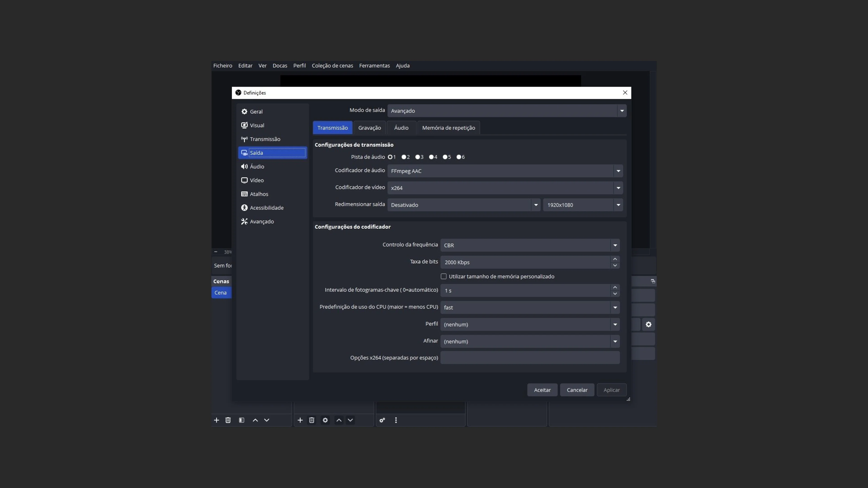868x488 pixels.
Task: Click the Aplicar button
Action: coord(611,390)
